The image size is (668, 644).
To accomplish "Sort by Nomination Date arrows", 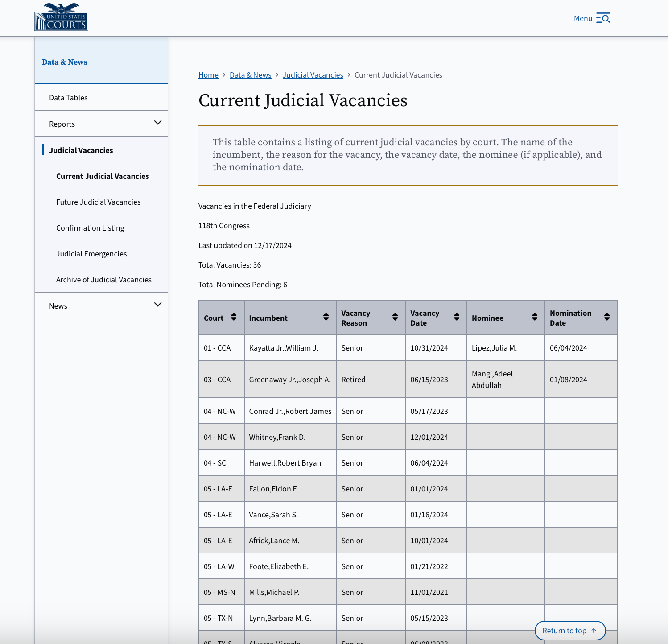I will tap(607, 317).
